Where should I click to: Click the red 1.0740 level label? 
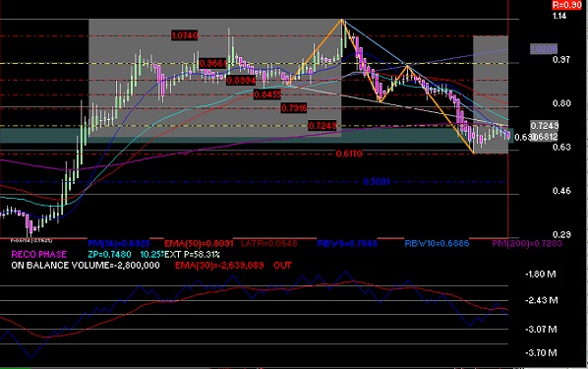pos(185,35)
